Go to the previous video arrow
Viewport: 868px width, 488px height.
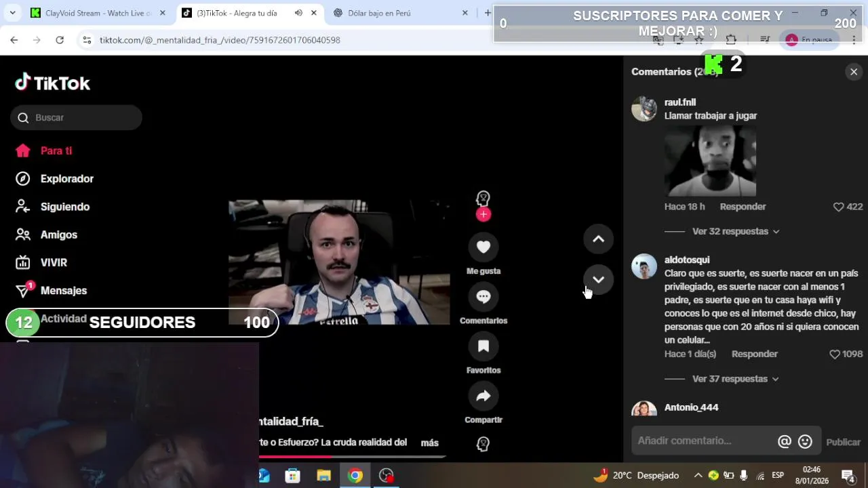tap(598, 239)
